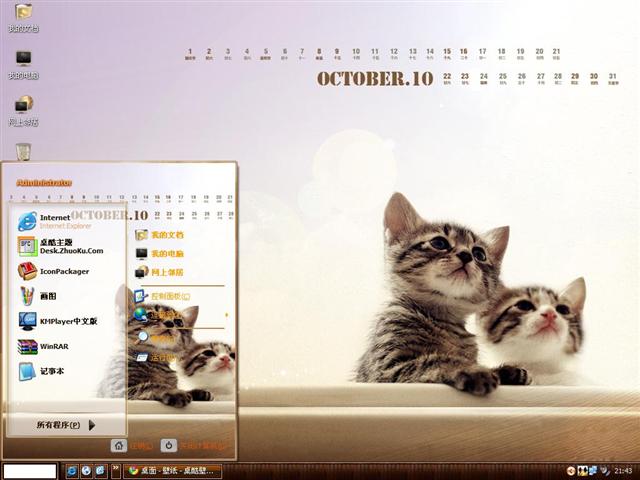
Task: Click the Administrator user name
Action: coord(44,183)
